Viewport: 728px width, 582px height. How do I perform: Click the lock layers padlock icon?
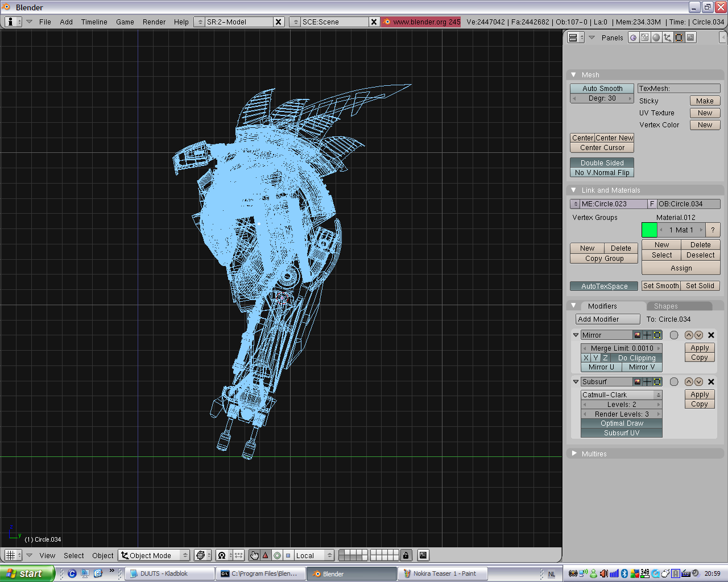[406, 555]
